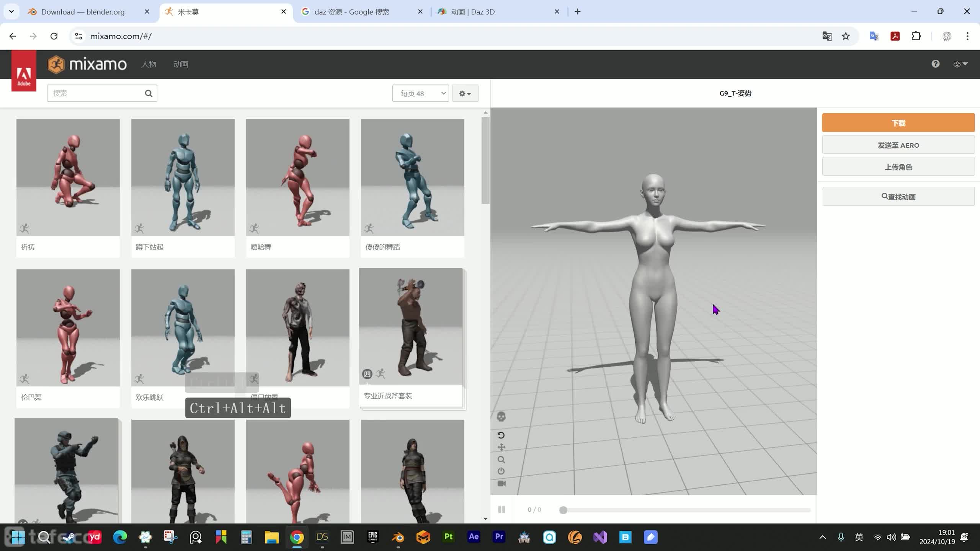The width and height of the screenshot is (980, 551).
Task: Click the 发送至 AERO button
Action: (898, 145)
